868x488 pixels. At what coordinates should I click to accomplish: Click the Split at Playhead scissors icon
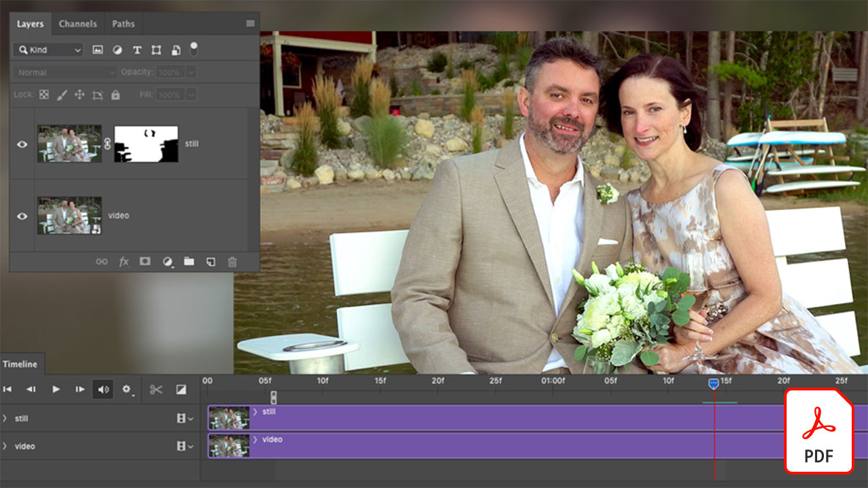156,389
